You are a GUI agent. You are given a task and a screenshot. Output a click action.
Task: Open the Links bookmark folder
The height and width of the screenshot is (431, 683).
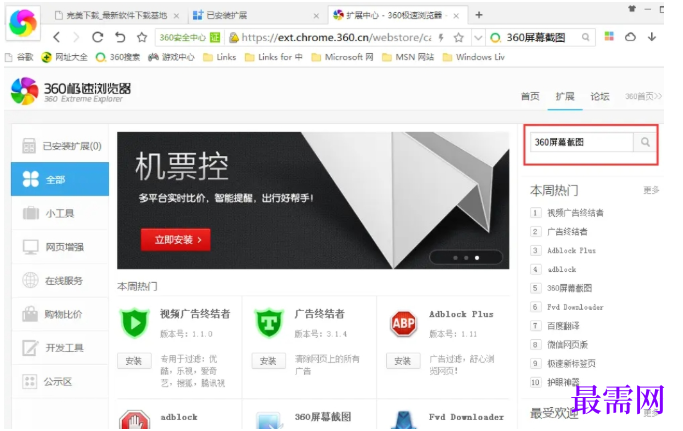[x=220, y=57]
